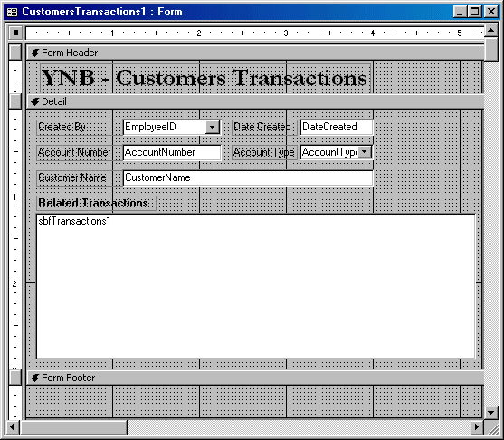The width and height of the screenshot is (504, 440).
Task: Click the Detail section selector on vertical ruler
Action: pos(15,101)
